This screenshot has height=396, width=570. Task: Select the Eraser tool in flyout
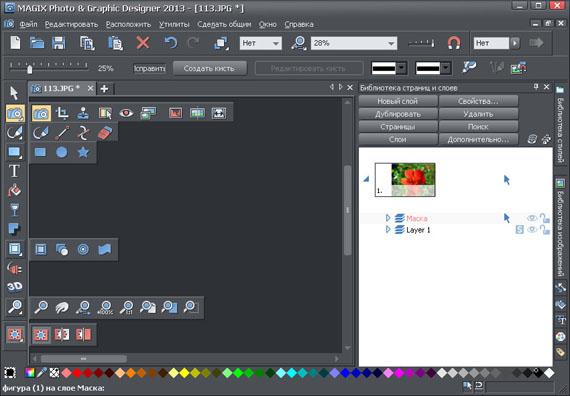pos(105,133)
